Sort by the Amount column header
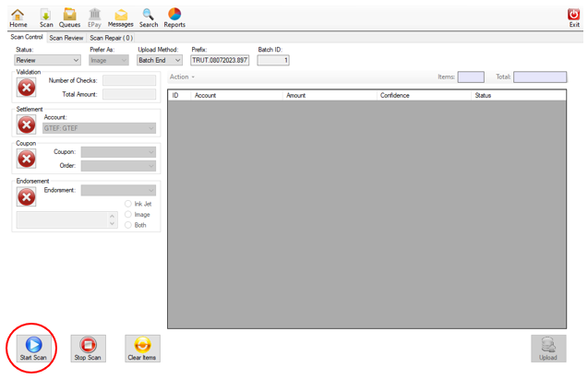This screenshot has height=379, width=588. pos(330,96)
